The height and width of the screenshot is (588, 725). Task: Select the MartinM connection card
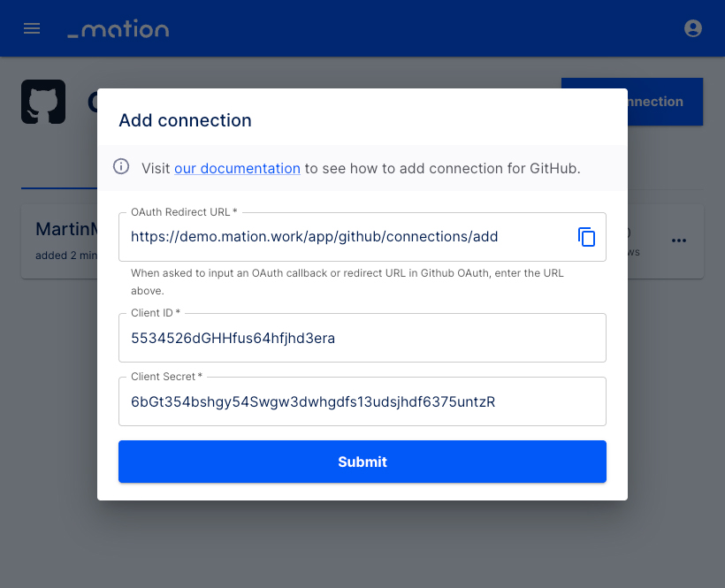pos(59,241)
